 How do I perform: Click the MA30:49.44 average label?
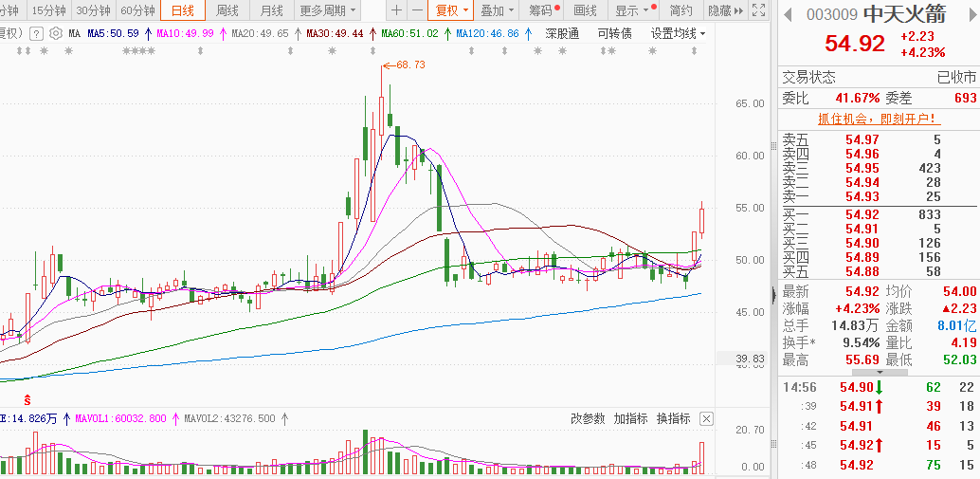pos(336,34)
